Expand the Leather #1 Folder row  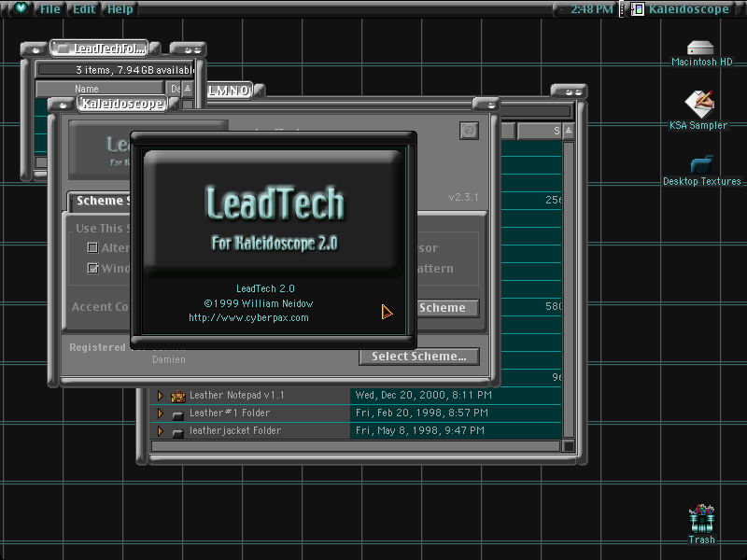click(161, 413)
